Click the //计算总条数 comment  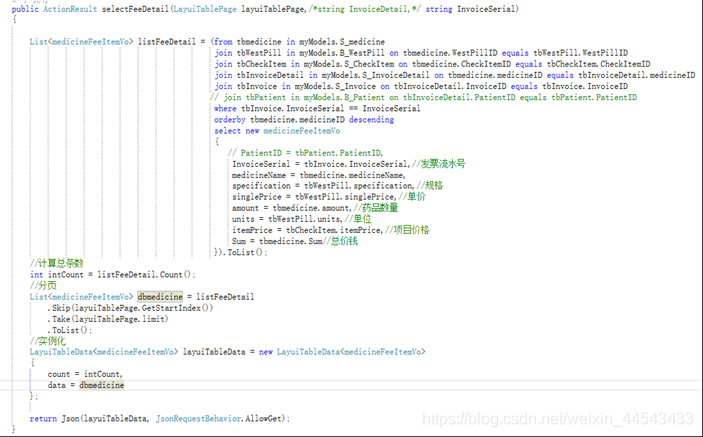[x=56, y=263]
